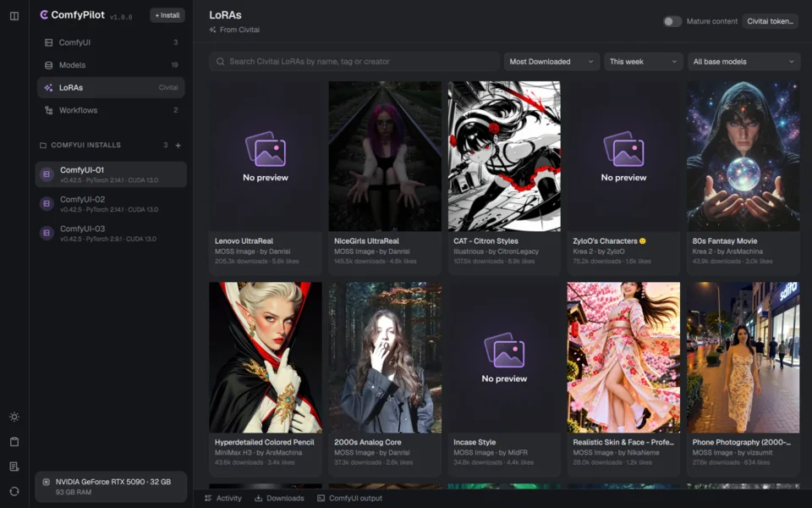Click the From Civitai sparkle icon
The image size is (812, 508).
(212, 30)
